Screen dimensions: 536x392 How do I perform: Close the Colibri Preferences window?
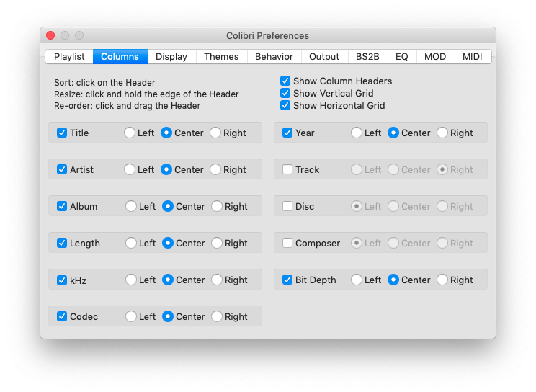tap(50, 35)
